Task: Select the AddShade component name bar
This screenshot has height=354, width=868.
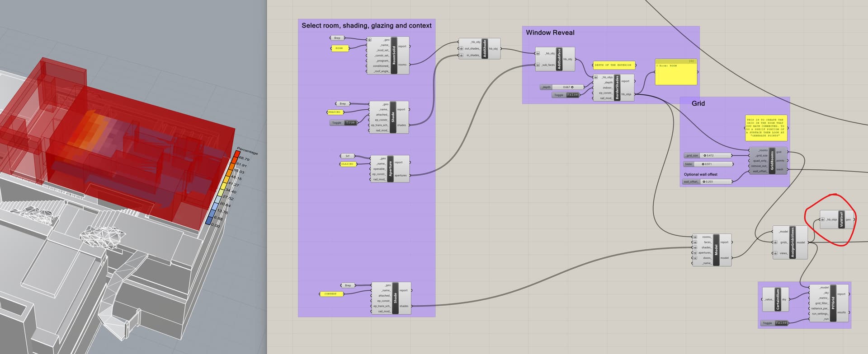Action: tap(485, 49)
